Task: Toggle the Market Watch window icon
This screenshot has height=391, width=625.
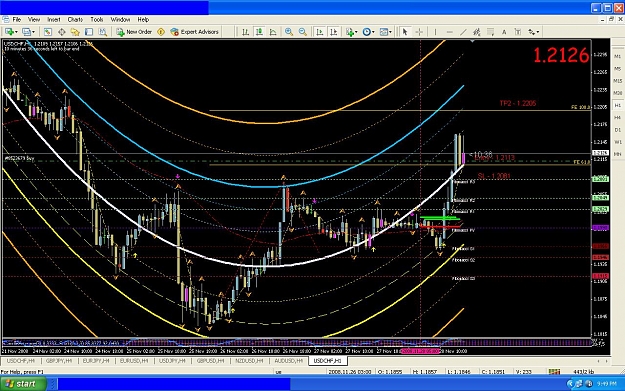Action: pyautogui.click(x=48, y=32)
